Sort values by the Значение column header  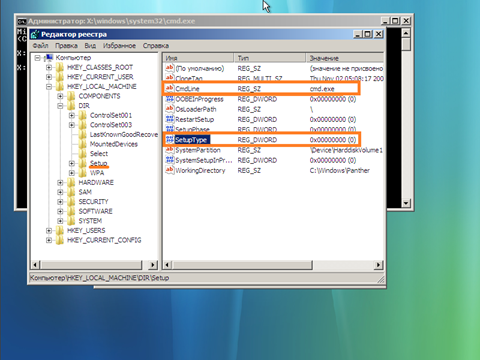tap(345, 58)
